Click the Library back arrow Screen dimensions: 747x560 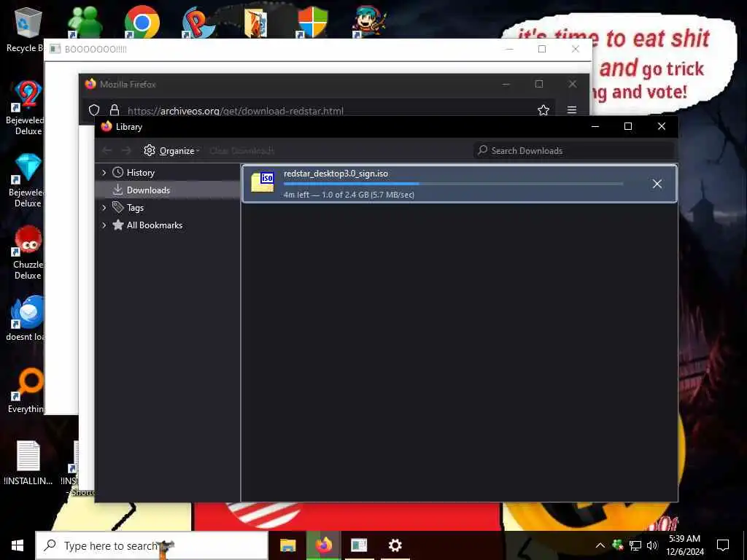tap(107, 150)
